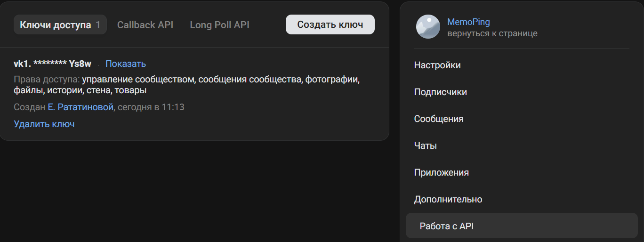Click 'Удалить ключ' to delete the key
This screenshot has width=644, height=242.
tap(44, 124)
